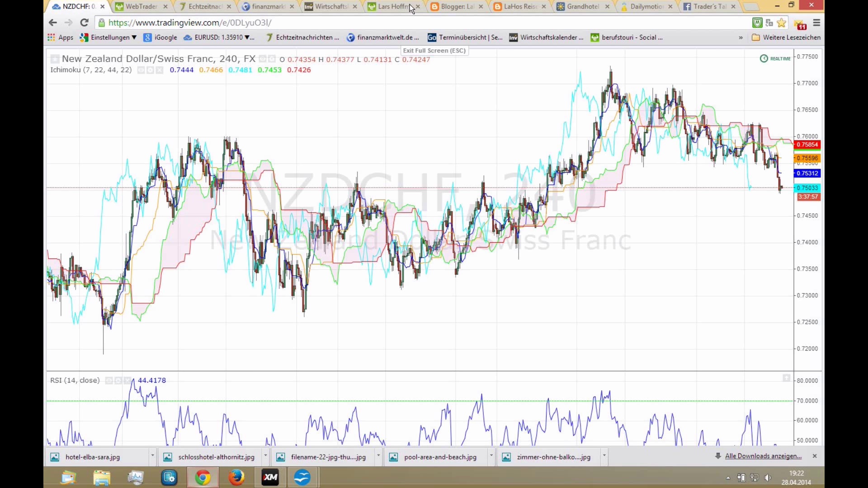Toggle visibility eye of the NZDCHF series
The width and height of the screenshot is (868, 488).
point(263,59)
